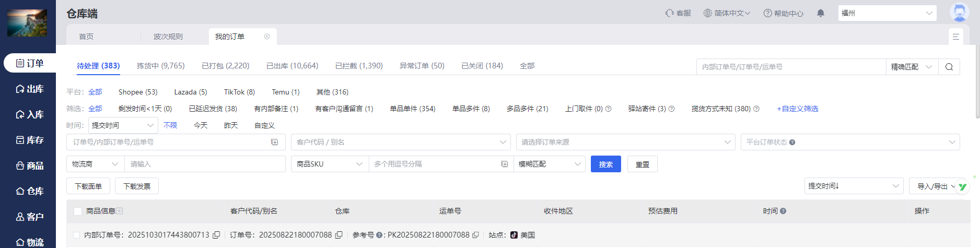The height and width of the screenshot is (248, 980).
Task: Focus the 内部订单号/订单号/运单号 search field
Action: click(x=791, y=67)
